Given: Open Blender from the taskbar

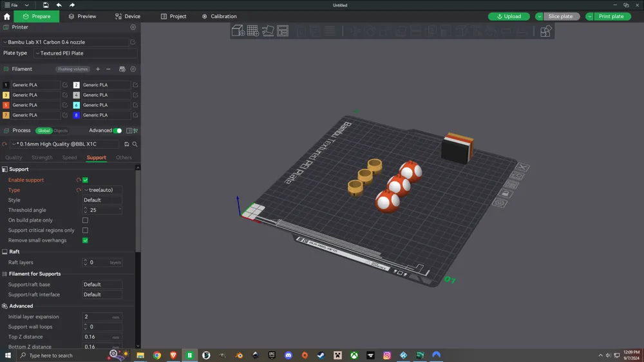Looking at the screenshot, I should click(x=239, y=355).
